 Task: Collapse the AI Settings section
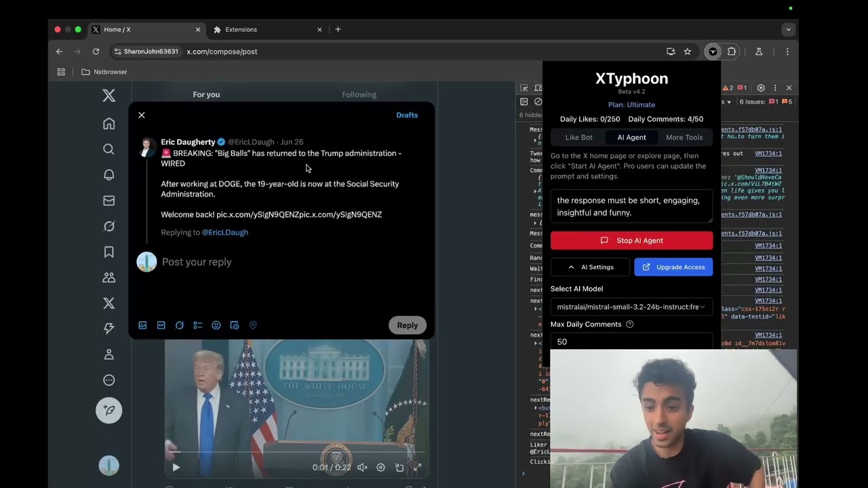click(x=591, y=267)
